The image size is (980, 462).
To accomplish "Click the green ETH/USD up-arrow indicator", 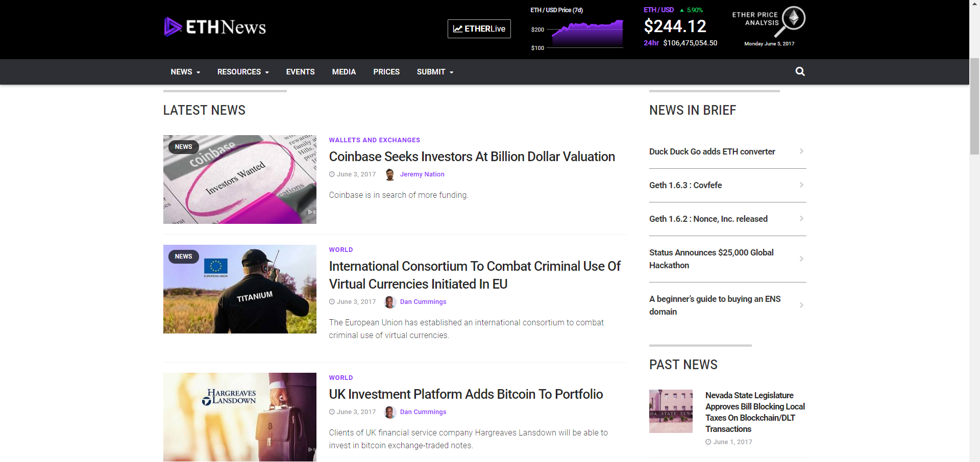I will 682,10.
